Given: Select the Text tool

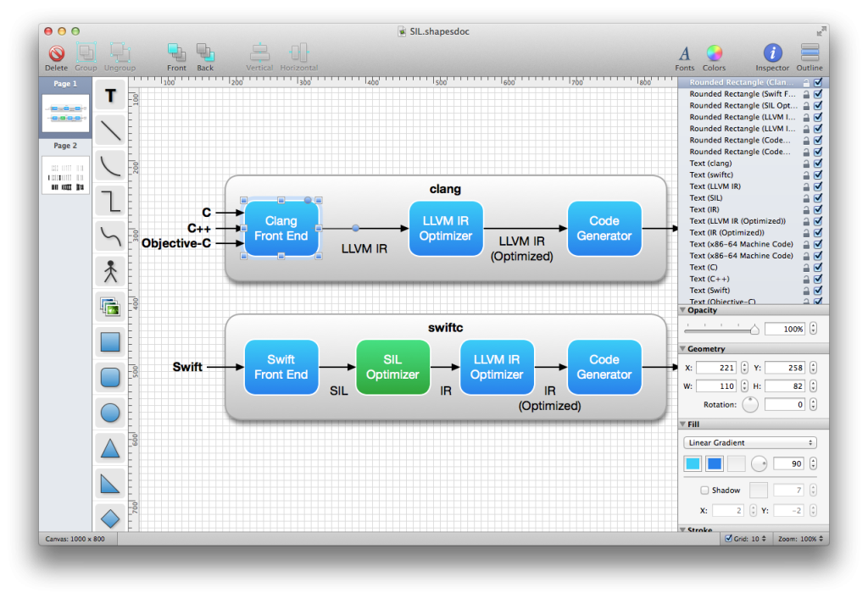Looking at the screenshot, I should pos(109,95).
